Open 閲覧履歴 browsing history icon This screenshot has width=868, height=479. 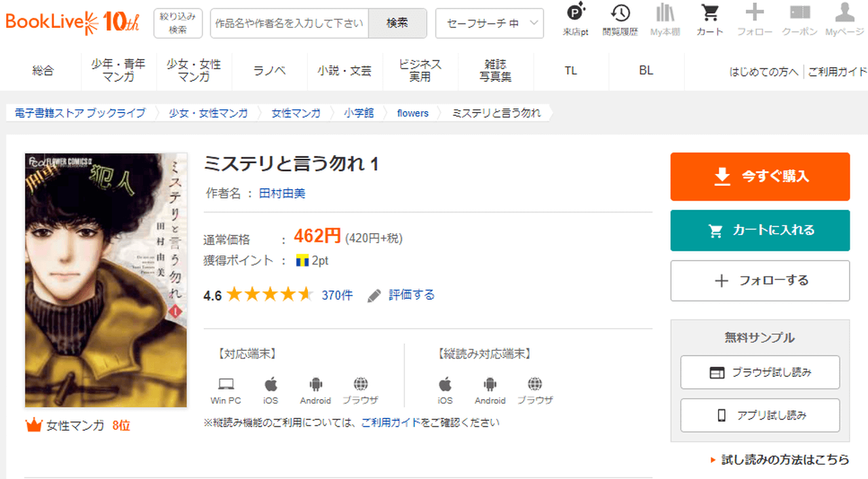620,14
